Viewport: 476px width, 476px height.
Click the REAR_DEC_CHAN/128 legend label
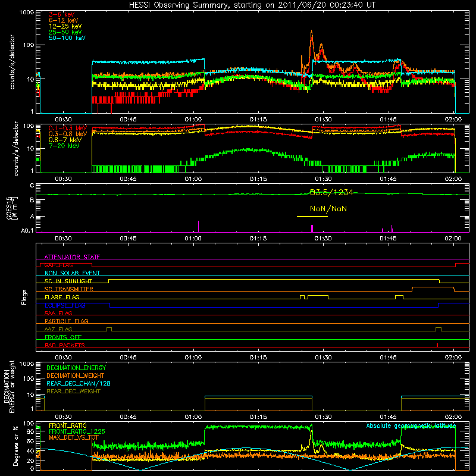pyautogui.click(x=79, y=383)
